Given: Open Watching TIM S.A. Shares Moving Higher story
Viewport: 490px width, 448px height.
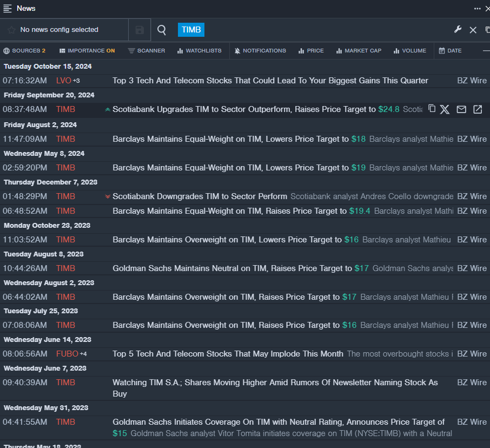Looking at the screenshot, I should pyautogui.click(x=275, y=388).
